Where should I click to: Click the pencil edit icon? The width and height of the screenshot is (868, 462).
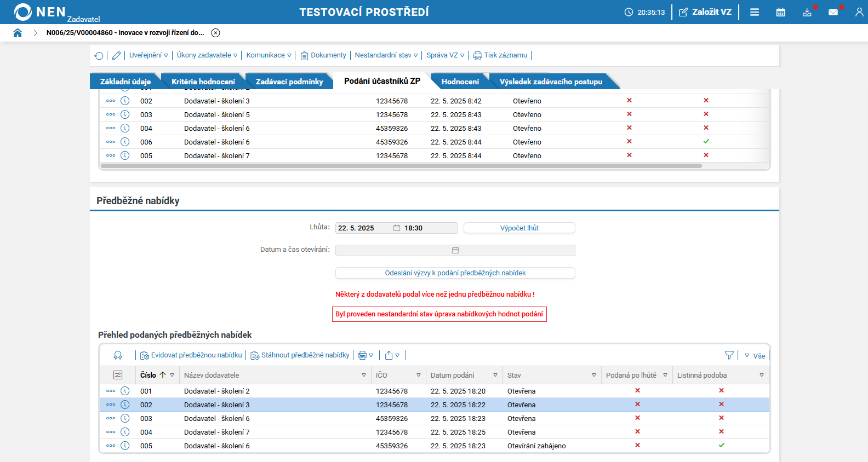pyautogui.click(x=116, y=55)
